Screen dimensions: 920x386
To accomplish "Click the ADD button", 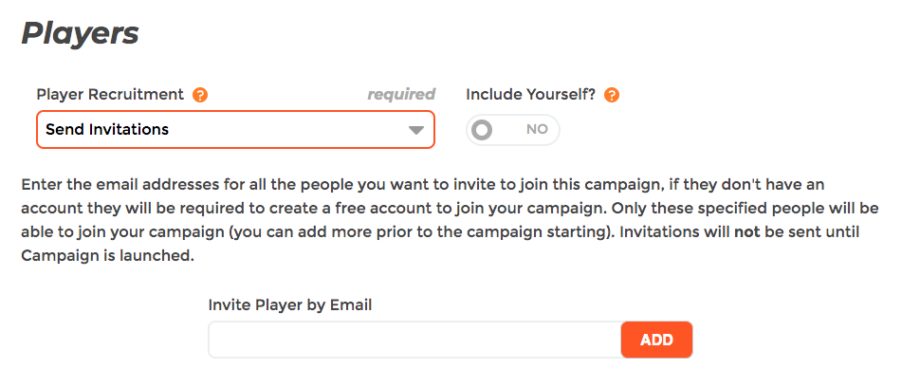I will click(x=657, y=340).
